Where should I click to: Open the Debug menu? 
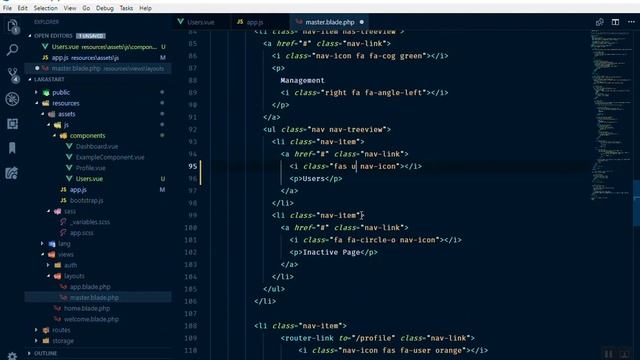pos(105,8)
